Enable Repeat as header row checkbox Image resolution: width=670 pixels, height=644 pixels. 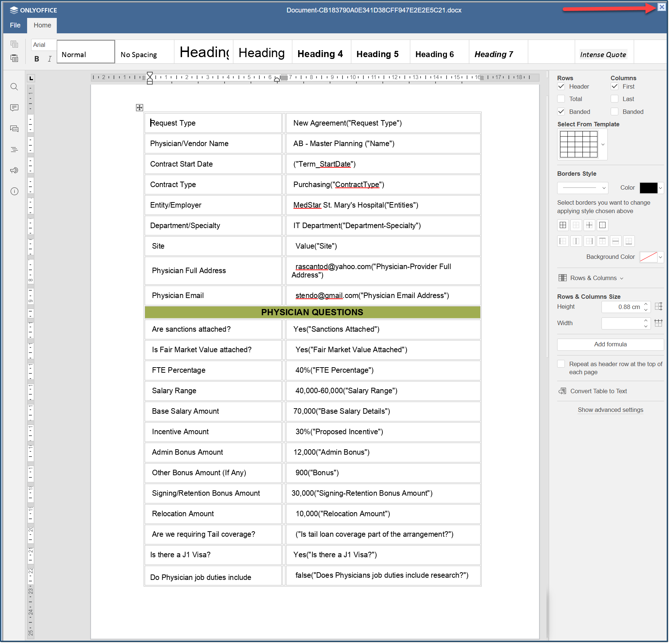tap(561, 364)
